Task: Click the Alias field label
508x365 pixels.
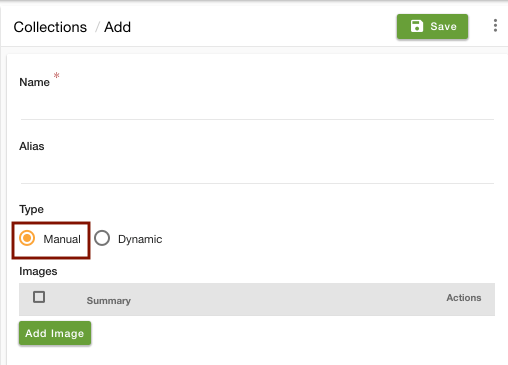Action: (32, 146)
